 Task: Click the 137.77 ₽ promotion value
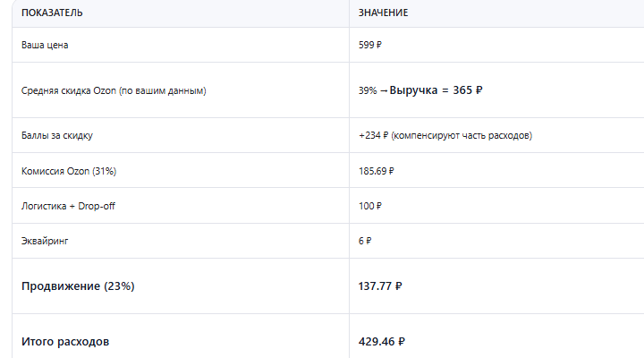click(380, 286)
